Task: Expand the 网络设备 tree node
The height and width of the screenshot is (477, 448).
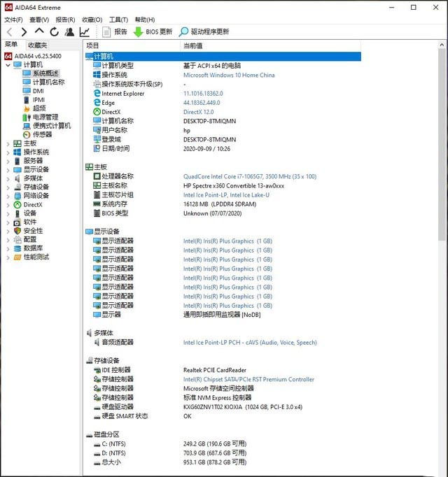Action: (x=8, y=196)
